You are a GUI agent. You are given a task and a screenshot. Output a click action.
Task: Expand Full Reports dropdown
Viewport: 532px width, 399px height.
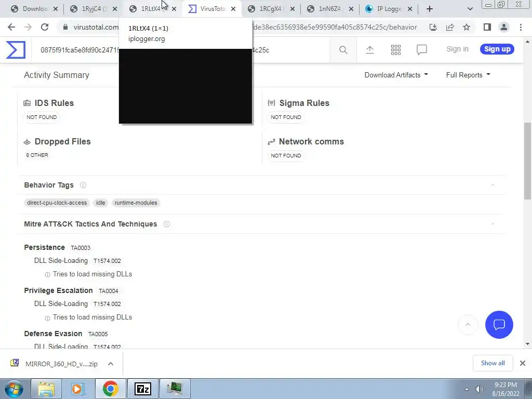point(468,75)
